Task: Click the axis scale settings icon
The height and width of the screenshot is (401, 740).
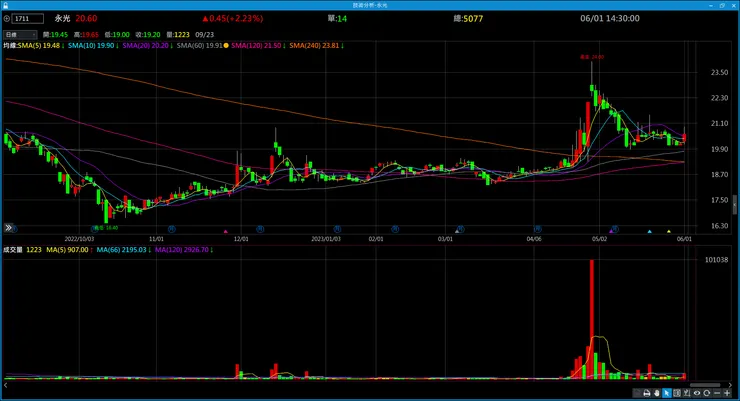Action: pos(687,393)
